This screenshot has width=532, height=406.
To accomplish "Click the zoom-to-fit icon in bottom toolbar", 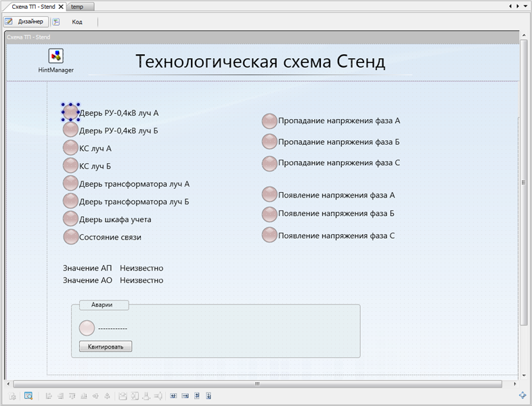I will pyautogui.click(x=28, y=396).
